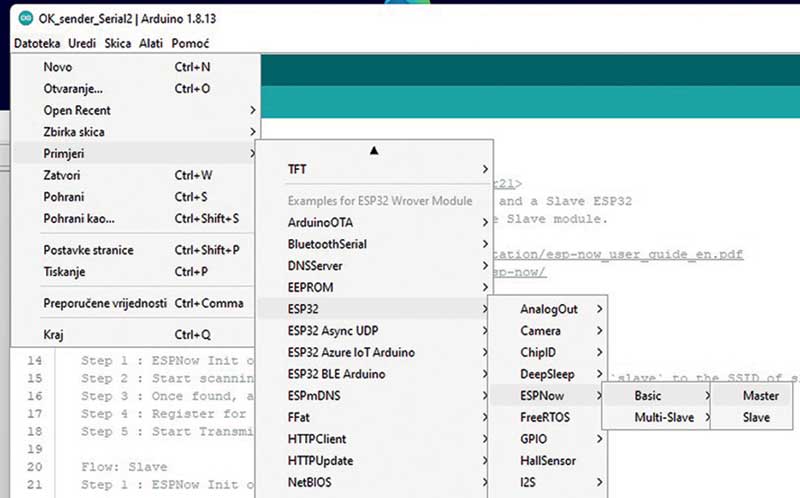Open the DeepSleep examples submenu

tap(546, 374)
